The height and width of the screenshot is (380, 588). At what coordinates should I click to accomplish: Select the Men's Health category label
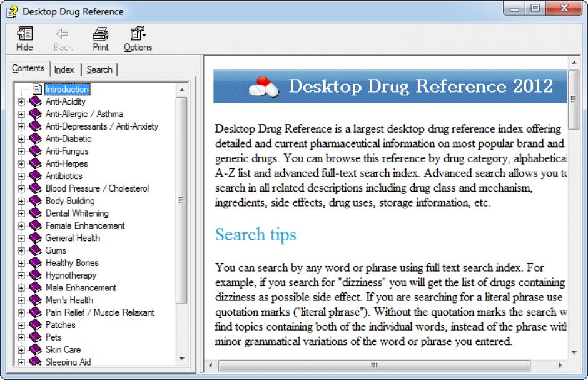click(69, 300)
